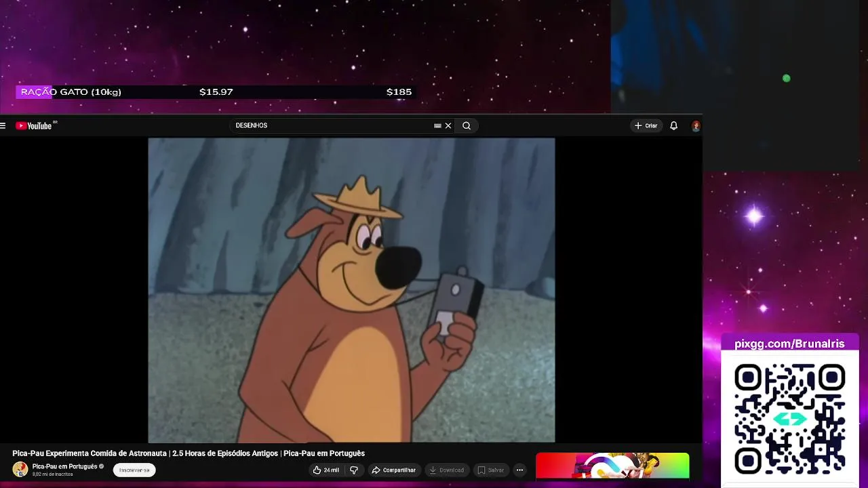This screenshot has width=868, height=488.
Task: Click the colorful recommended video thumbnail
Action: (612, 466)
